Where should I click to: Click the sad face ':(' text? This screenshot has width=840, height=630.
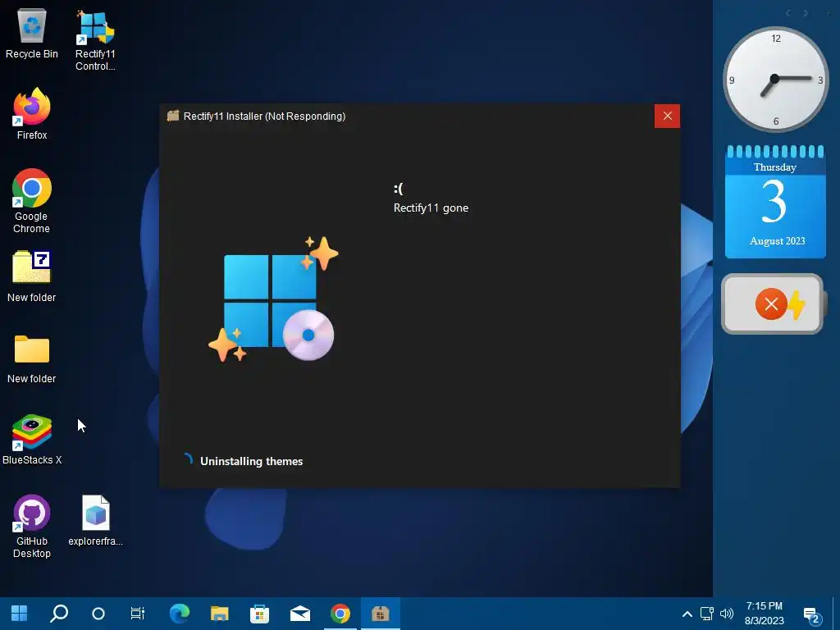(398, 189)
